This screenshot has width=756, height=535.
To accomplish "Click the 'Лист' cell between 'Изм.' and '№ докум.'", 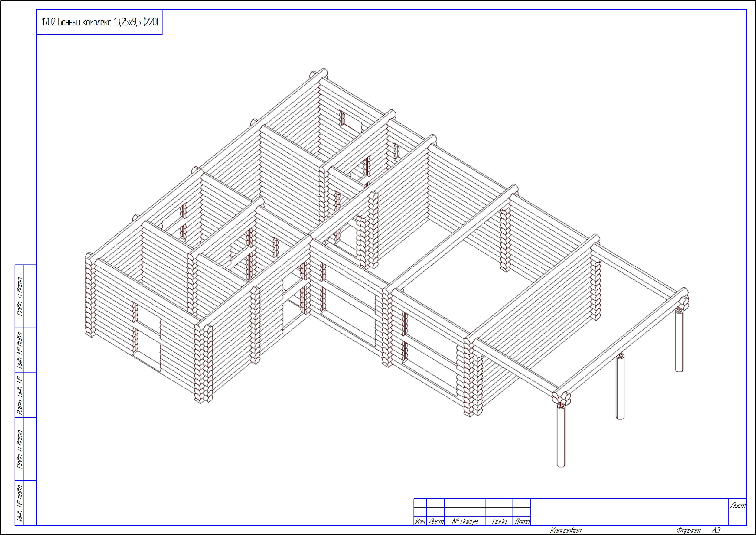I will pyautogui.click(x=435, y=521).
